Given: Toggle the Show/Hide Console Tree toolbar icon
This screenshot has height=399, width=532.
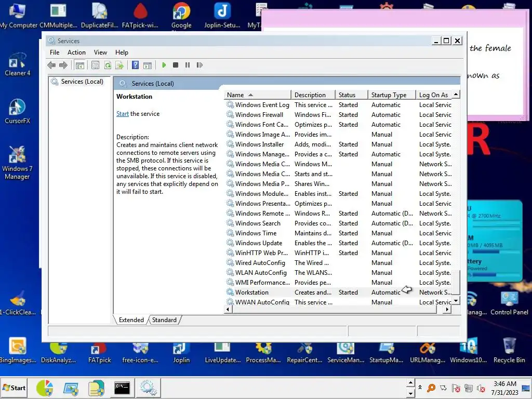Looking at the screenshot, I should pyautogui.click(x=79, y=65).
